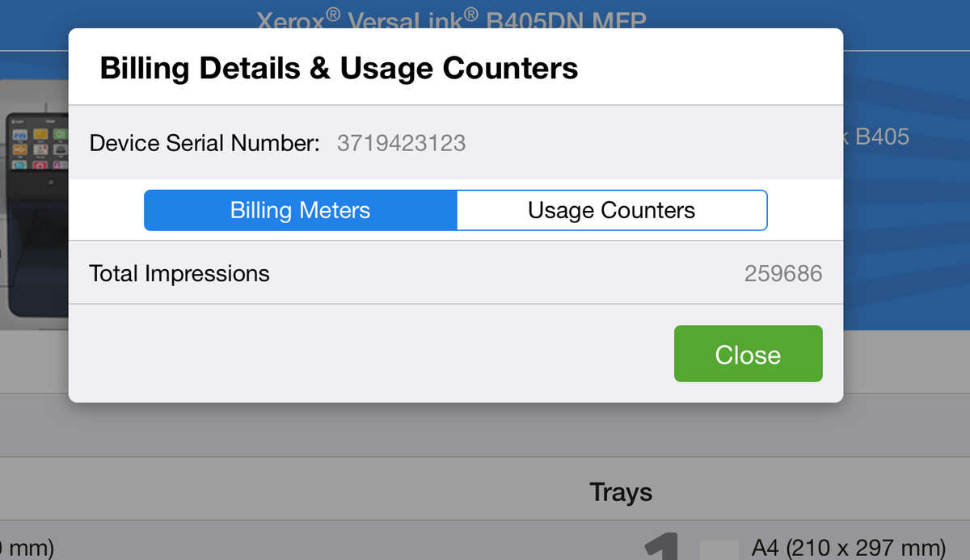Click the impressions count 259686

(x=782, y=273)
